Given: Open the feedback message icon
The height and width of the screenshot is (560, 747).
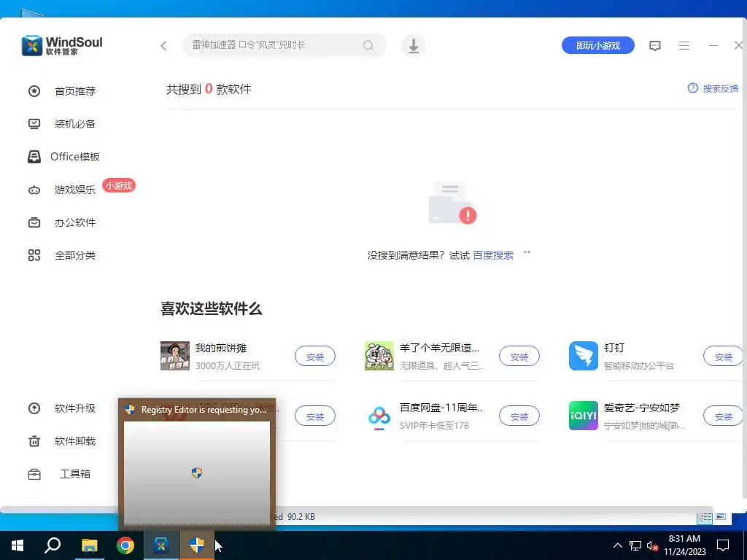Looking at the screenshot, I should click(x=655, y=46).
